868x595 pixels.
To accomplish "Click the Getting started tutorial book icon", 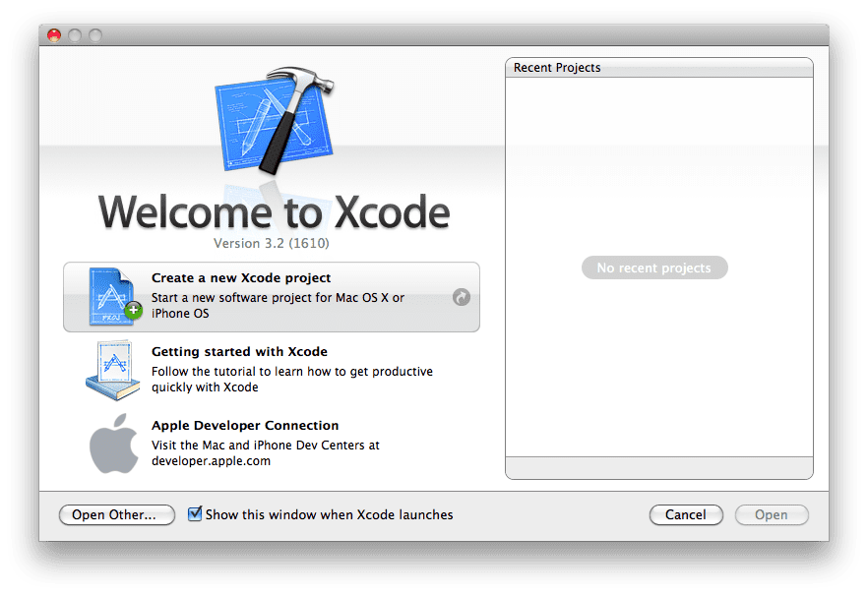I will (113, 370).
